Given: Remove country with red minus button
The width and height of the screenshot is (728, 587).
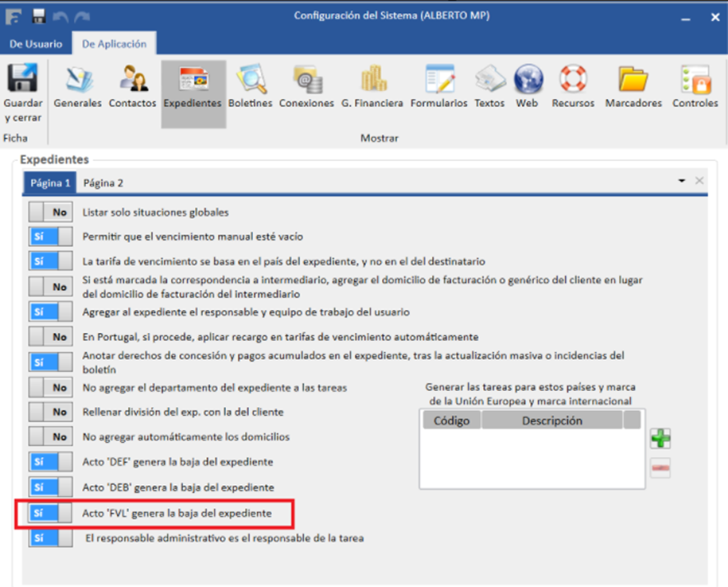Looking at the screenshot, I should [x=660, y=469].
